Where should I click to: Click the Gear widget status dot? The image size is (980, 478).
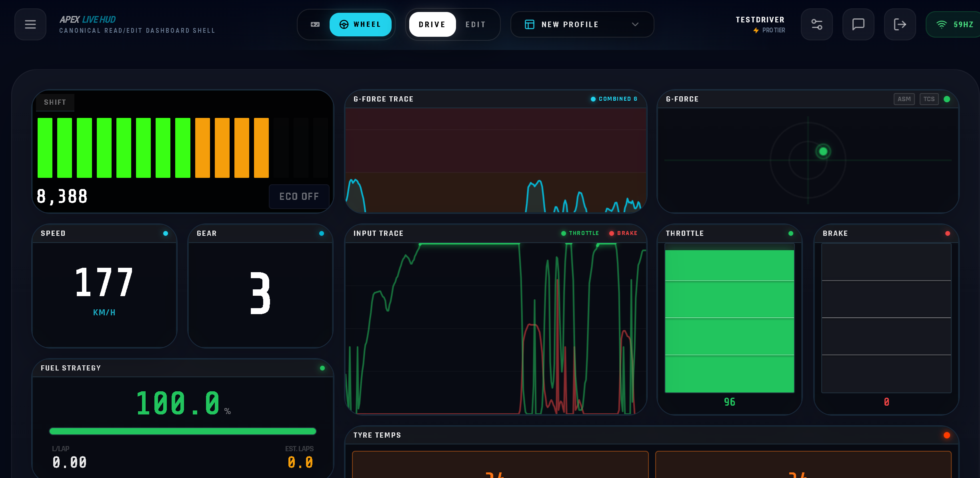click(x=322, y=233)
